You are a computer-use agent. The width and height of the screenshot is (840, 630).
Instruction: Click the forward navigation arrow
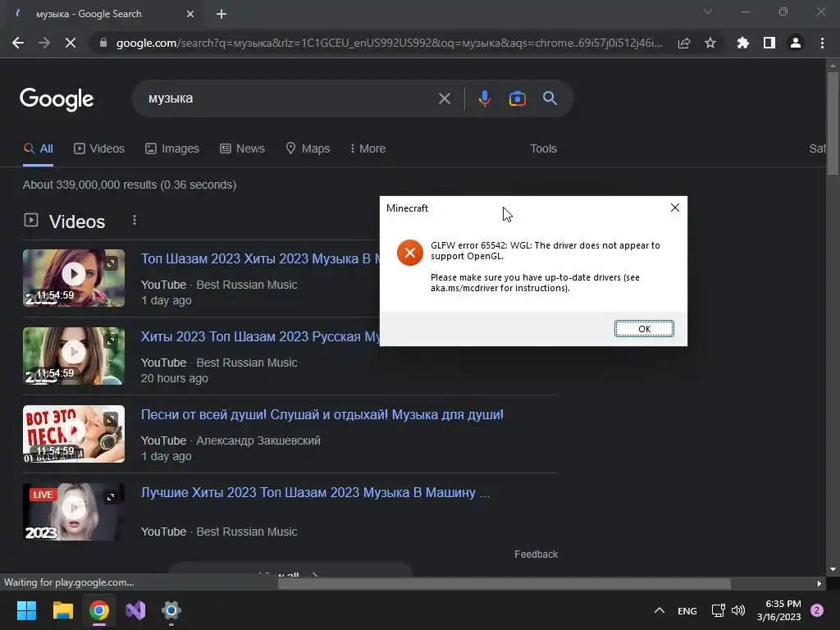coord(44,43)
